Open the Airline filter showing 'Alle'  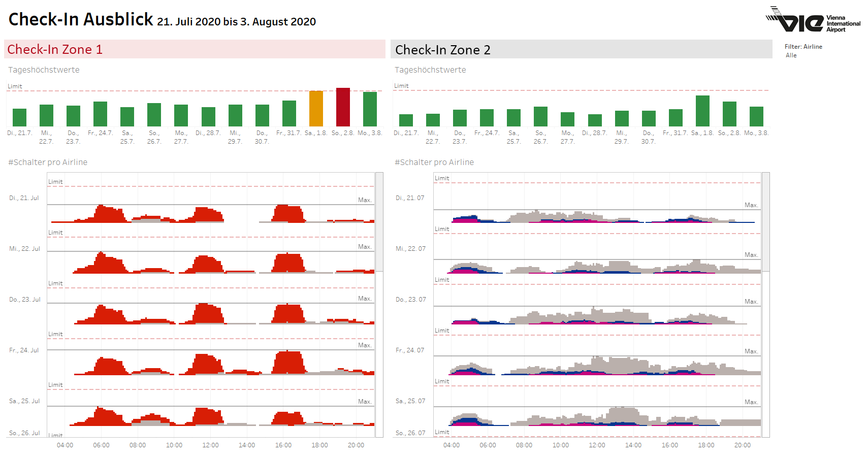791,55
